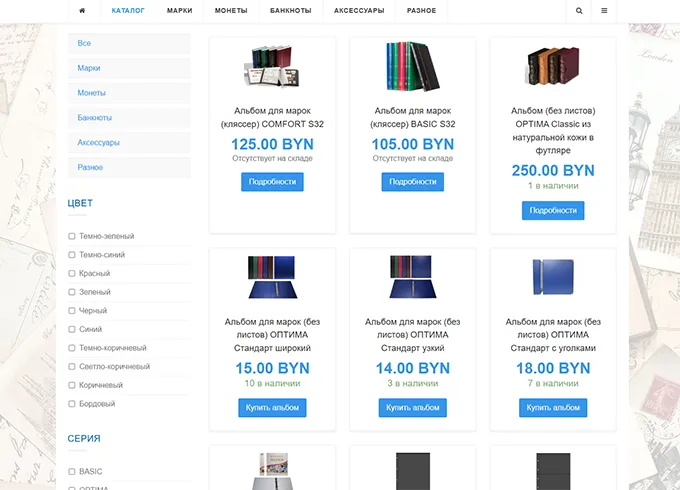Screen dimensions: 680x490
Task: Check the Темно-зеленый color filter
Action: point(72,236)
